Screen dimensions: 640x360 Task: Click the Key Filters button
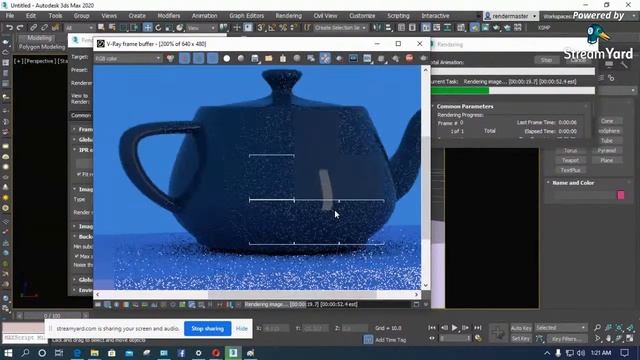(567, 338)
